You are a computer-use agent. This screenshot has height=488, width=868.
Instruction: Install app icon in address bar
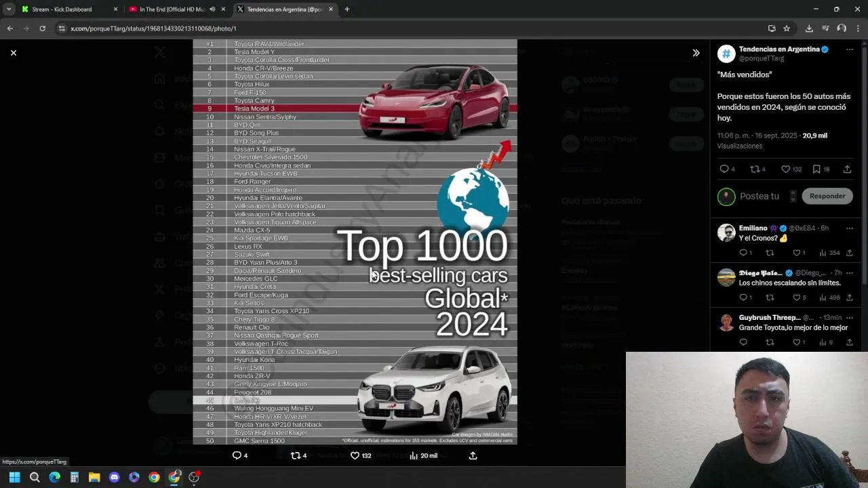(x=772, y=28)
